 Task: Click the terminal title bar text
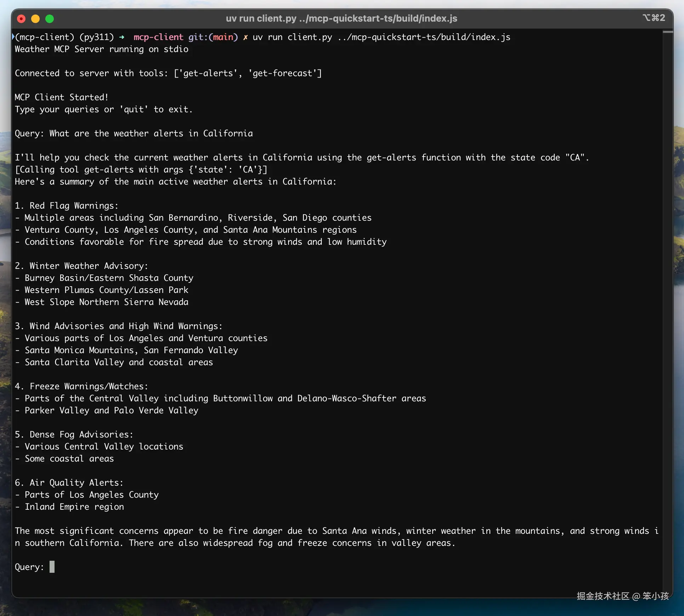(x=341, y=18)
